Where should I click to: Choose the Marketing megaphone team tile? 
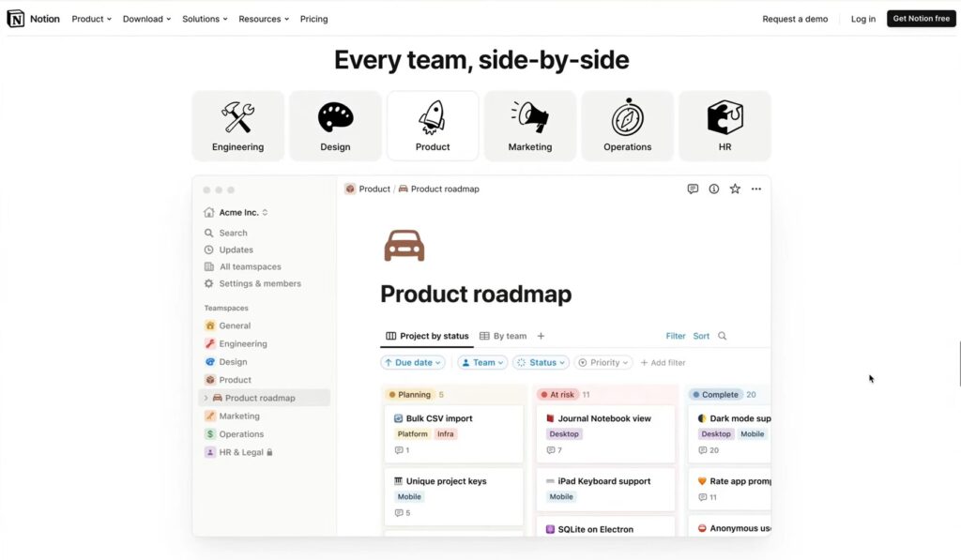coord(530,126)
